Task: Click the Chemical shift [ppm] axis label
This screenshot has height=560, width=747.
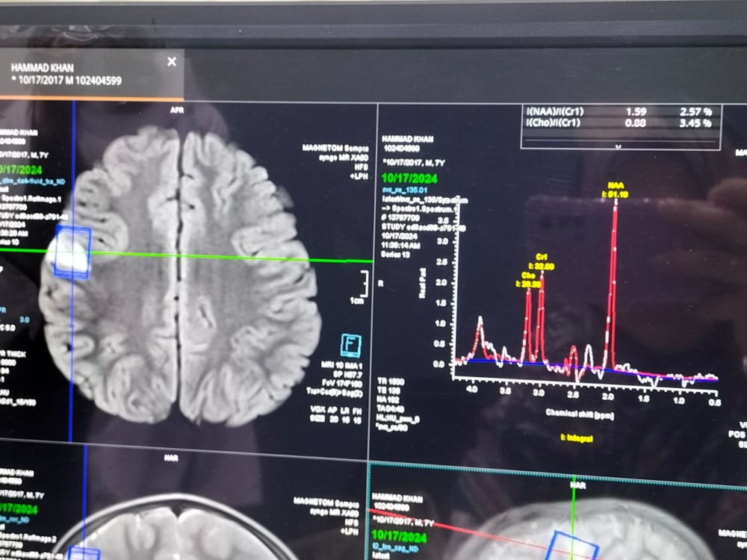Action: pyautogui.click(x=580, y=414)
